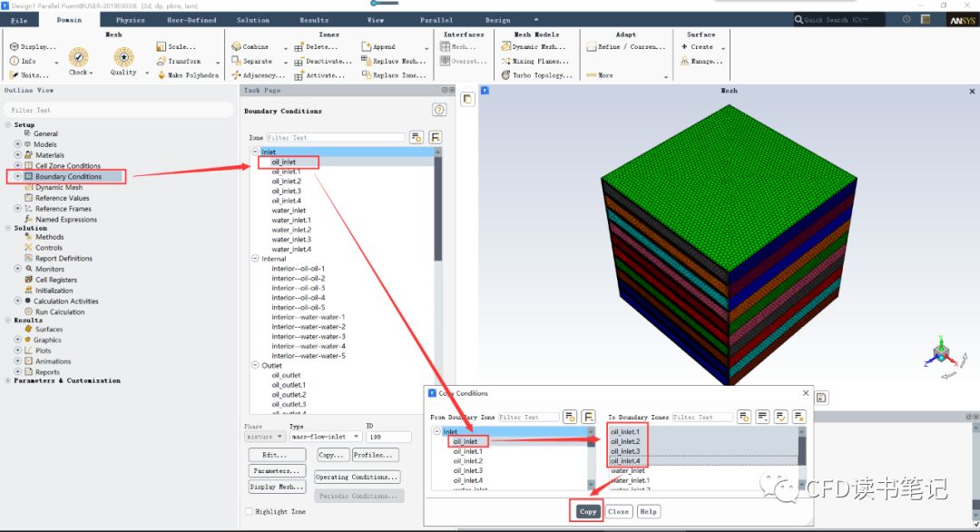Open the Surface Manage dialog
This screenshot has width=980, height=532.
(x=701, y=61)
